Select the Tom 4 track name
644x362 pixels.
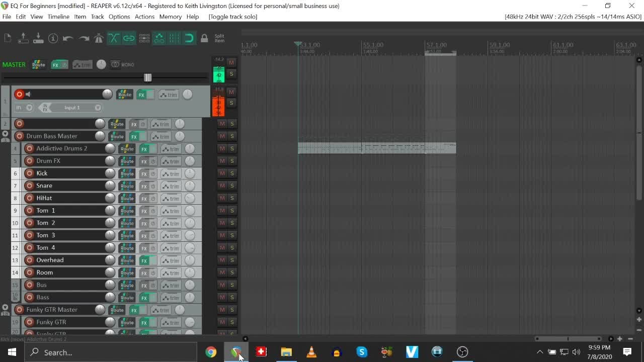(x=46, y=247)
